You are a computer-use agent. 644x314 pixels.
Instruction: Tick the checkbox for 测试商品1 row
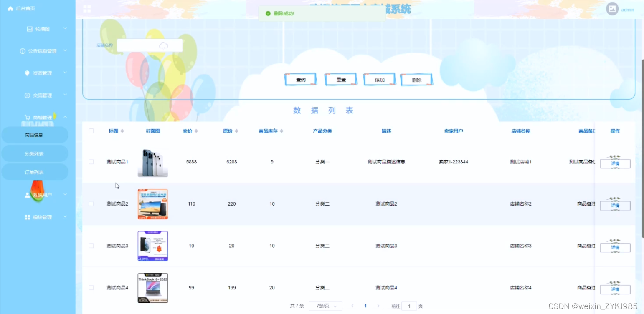click(91, 162)
